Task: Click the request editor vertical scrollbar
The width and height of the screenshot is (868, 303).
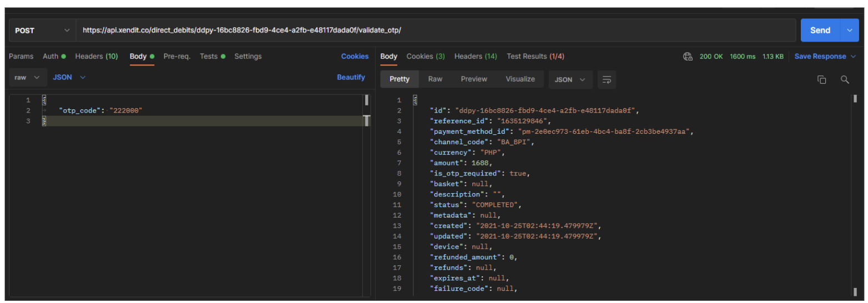Action: point(366,195)
